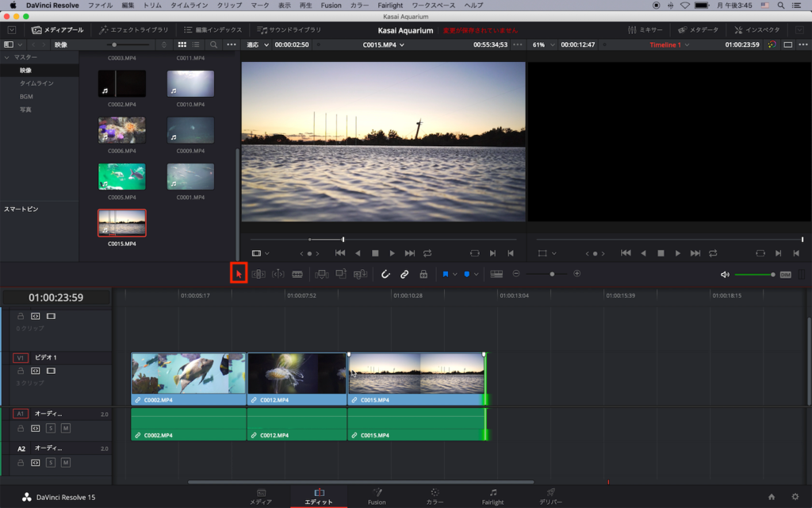Mute audio track A1 with M button
The width and height of the screenshot is (812, 508).
coord(66,429)
